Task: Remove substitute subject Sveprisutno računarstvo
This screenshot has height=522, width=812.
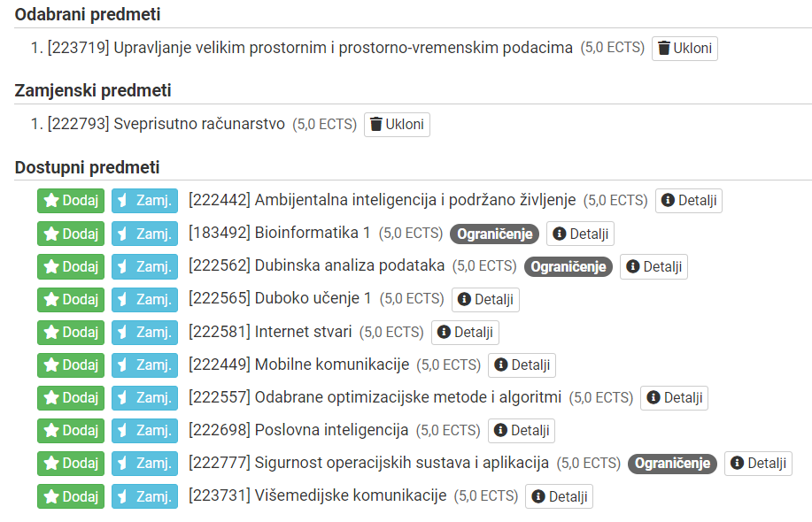Action: click(x=397, y=125)
